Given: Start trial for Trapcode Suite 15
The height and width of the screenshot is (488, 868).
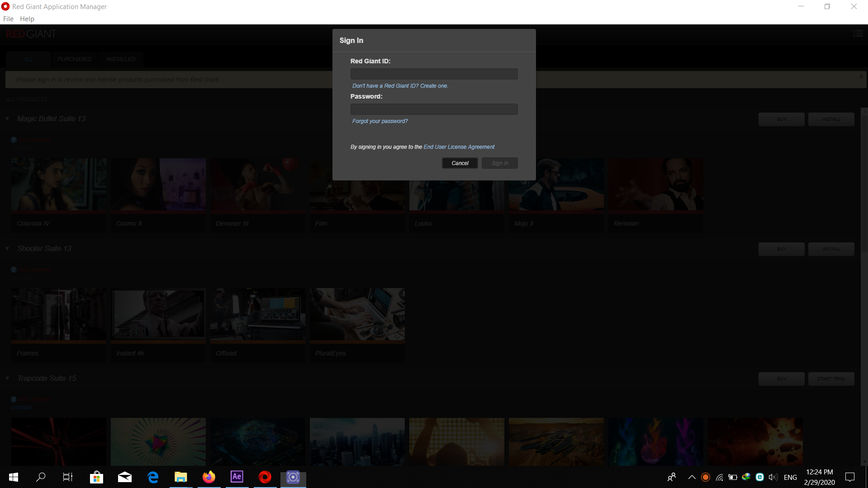Looking at the screenshot, I should click(831, 379).
